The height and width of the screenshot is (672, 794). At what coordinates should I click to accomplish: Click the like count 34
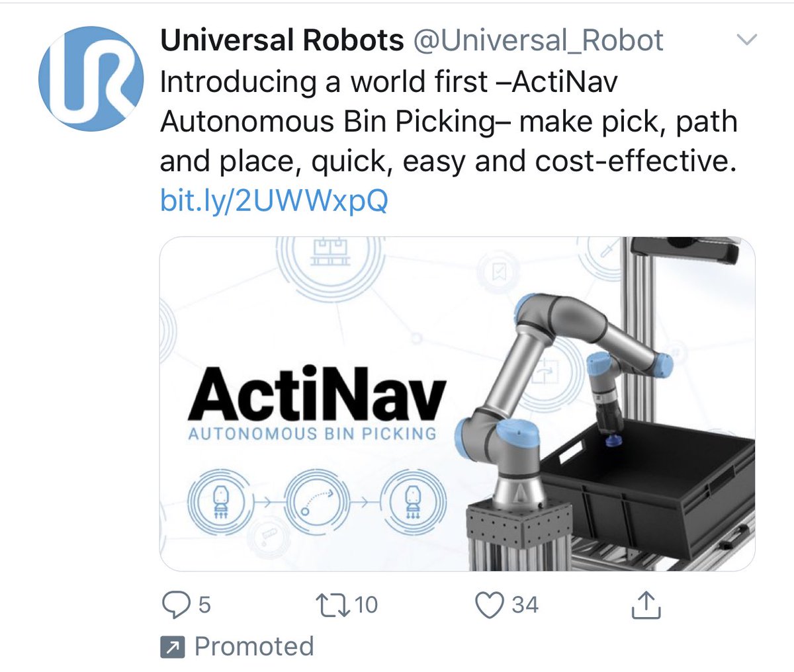coord(525,605)
